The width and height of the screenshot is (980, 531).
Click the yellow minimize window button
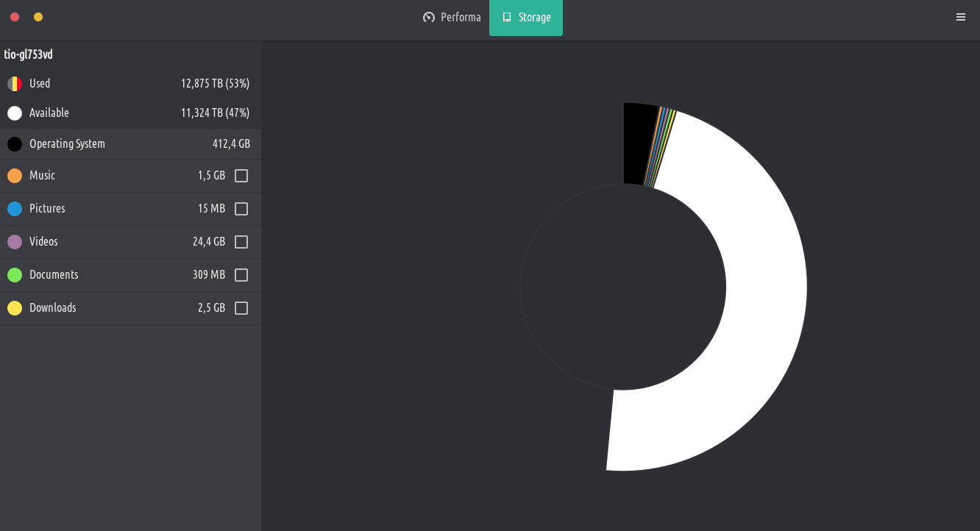38,17
